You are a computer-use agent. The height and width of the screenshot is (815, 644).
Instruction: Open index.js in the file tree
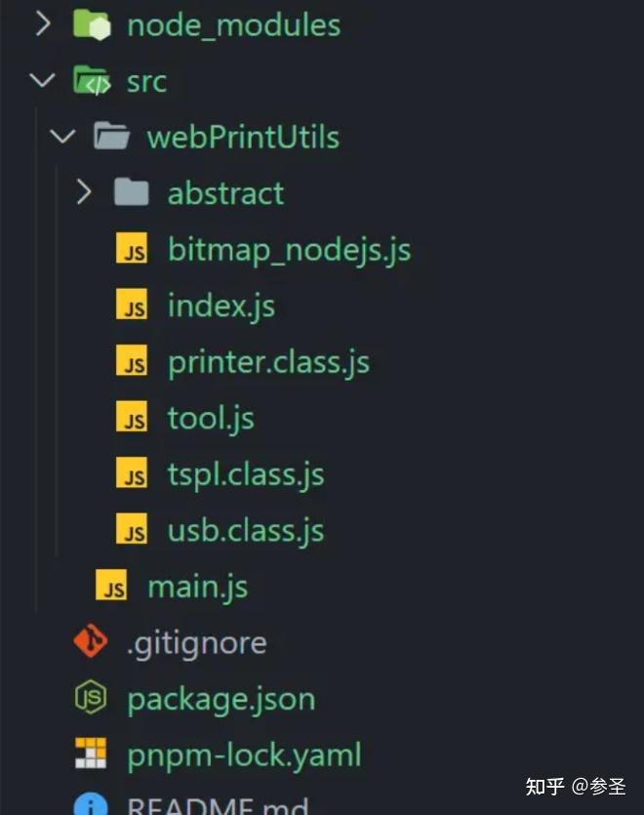coord(221,306)
